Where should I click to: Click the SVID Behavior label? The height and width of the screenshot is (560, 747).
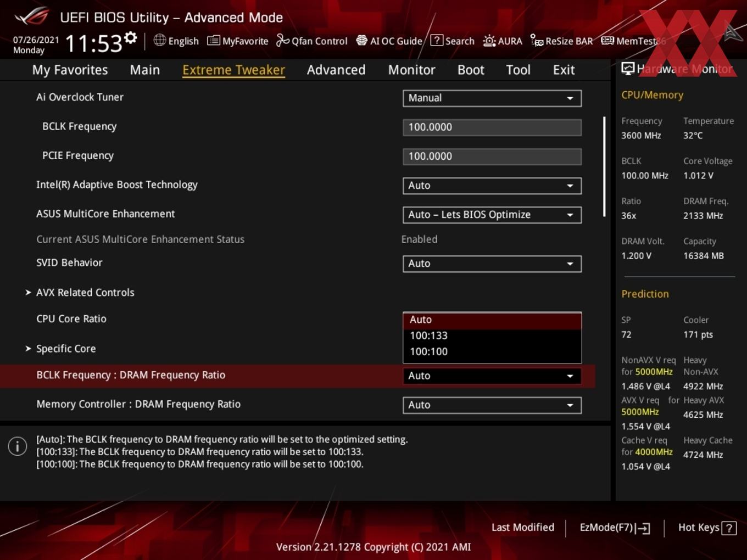(69, 263)
